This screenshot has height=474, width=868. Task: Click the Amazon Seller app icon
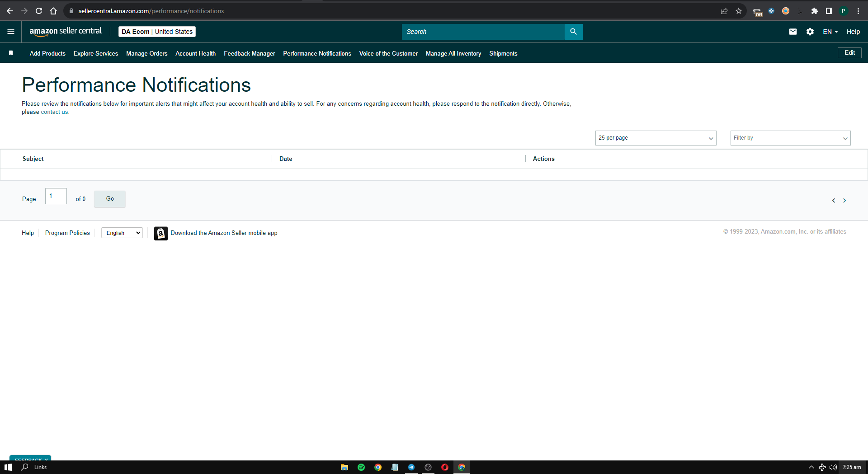tap(160, 233)
